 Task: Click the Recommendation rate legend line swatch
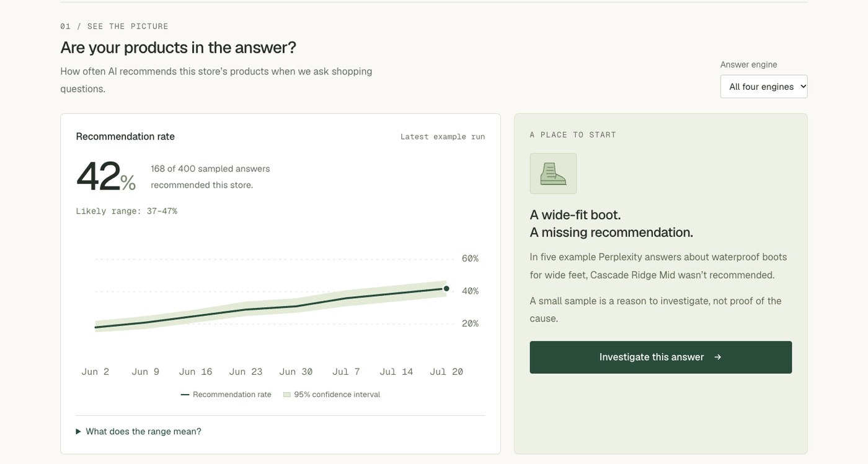185,395
